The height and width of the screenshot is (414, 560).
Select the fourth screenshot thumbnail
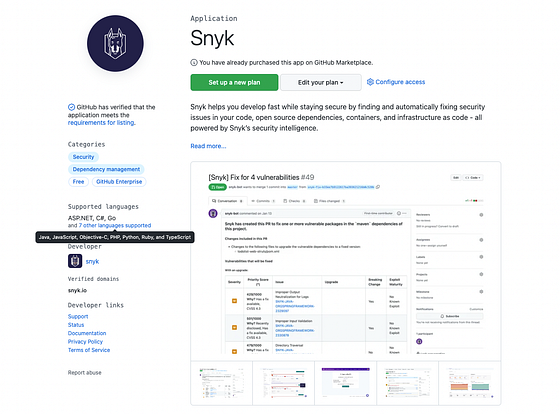pyautogui.click(x=408, y=383)
